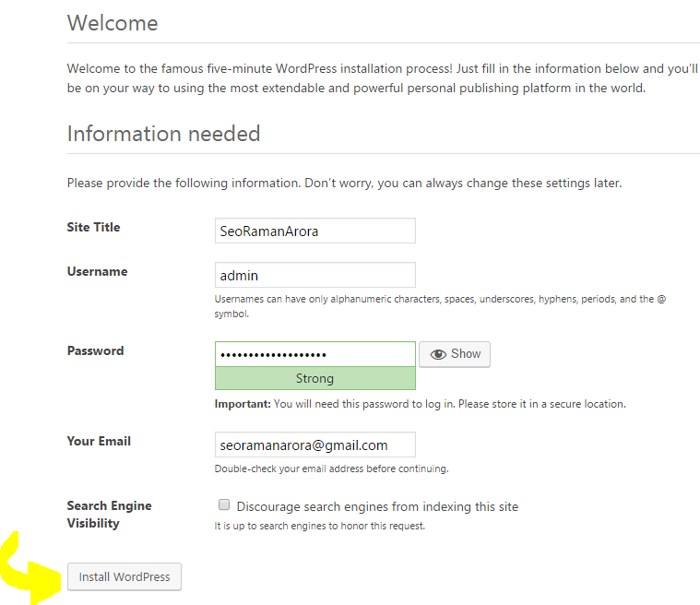
Task: Click 'Please provide the following information' text
Action: pos(344,183)
